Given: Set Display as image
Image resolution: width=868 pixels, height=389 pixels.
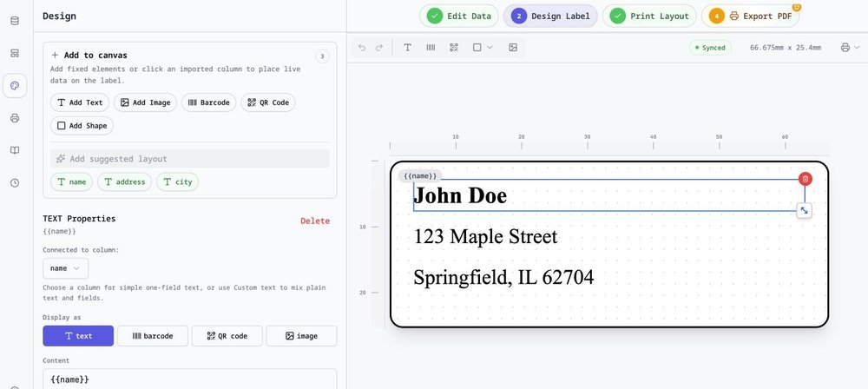Looking at the screenshot, I should point(302,336).
